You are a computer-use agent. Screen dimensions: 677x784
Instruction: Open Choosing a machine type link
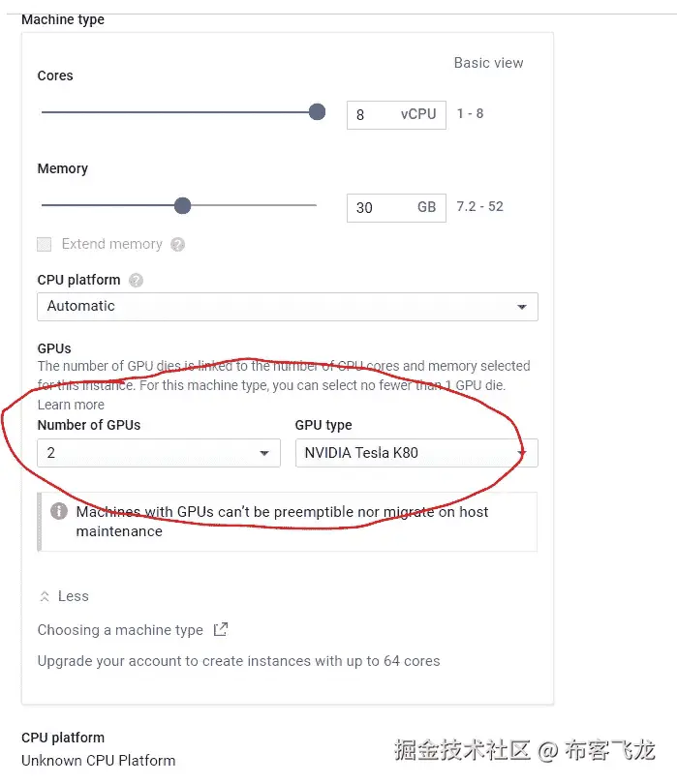pos(120,630)
